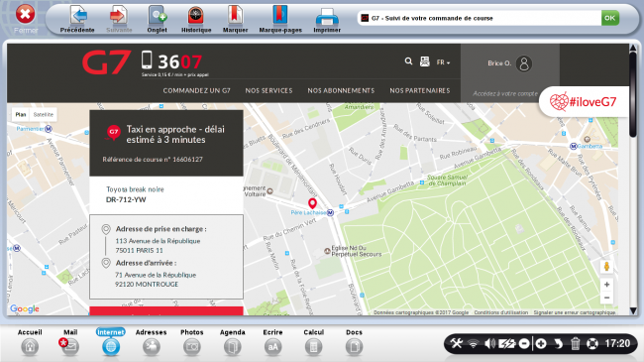Open Brice O. account avatar
Screen dimensions: 644x362
(524, 63)
